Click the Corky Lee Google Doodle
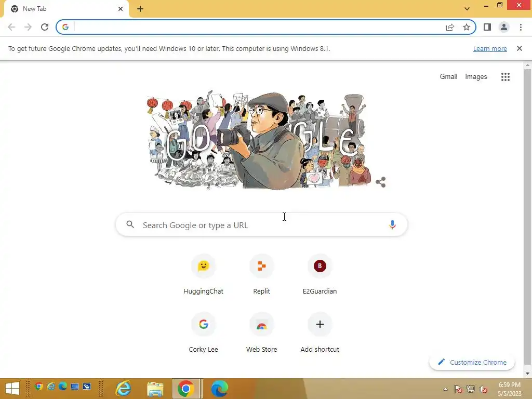This screenshot has height=399, width=532. pos(260,139)
